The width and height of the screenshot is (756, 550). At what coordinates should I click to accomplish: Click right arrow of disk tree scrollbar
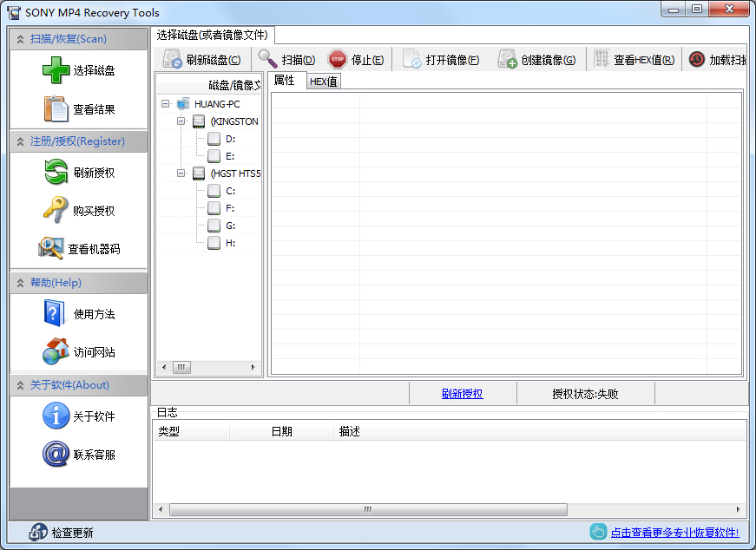pos(253,367)
